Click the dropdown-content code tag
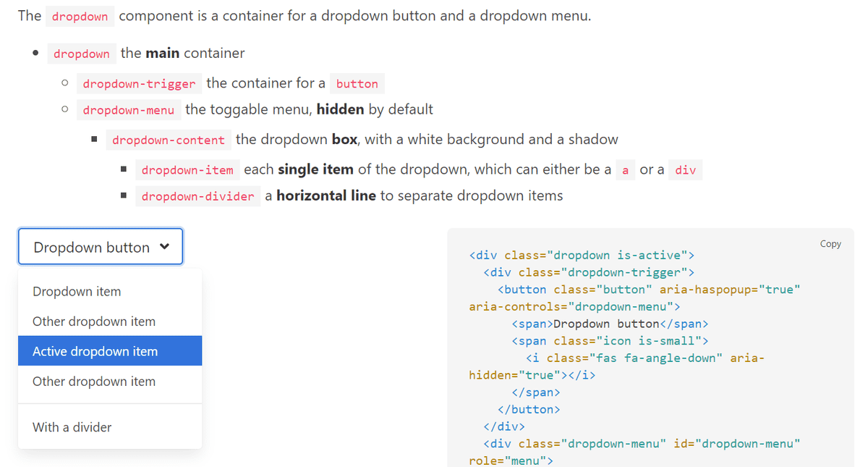This screenshot has height=467, width=868. pos(169,139)
